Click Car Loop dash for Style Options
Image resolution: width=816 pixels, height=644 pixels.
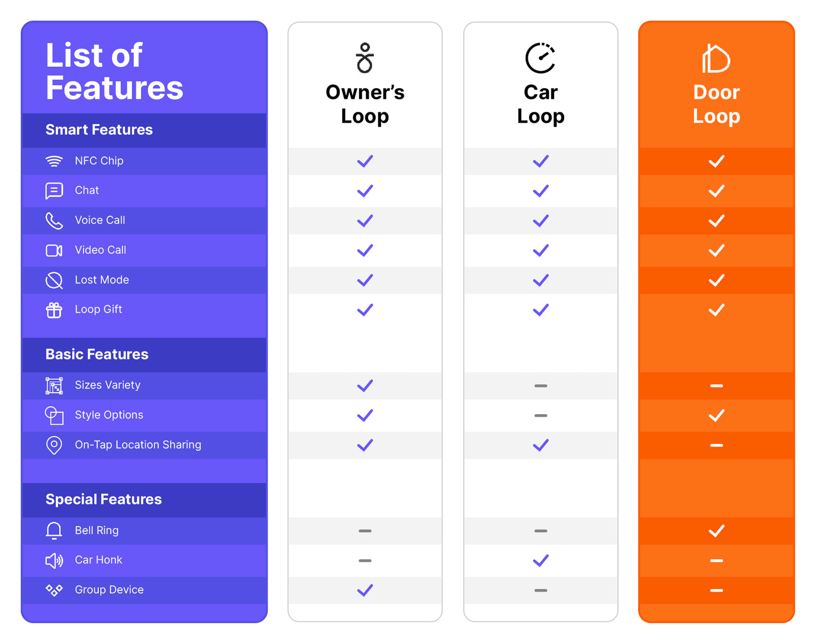click(x=540, y=416)
